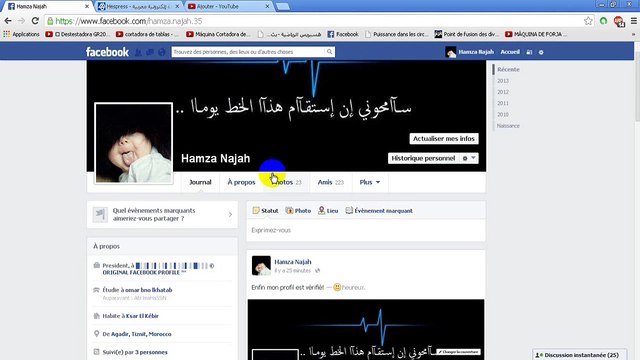Click the Évènement marquant icon
640x360 pixels.
pos(349,210)
